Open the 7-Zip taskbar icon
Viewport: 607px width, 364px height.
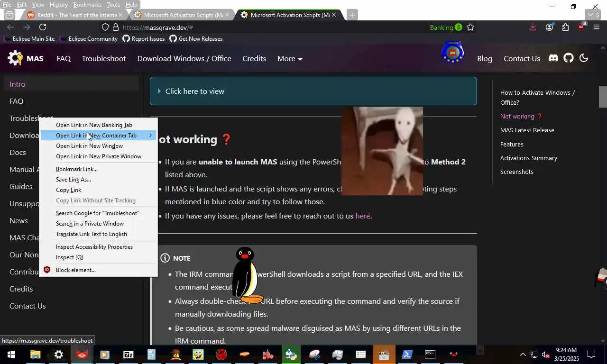point(128,355)
